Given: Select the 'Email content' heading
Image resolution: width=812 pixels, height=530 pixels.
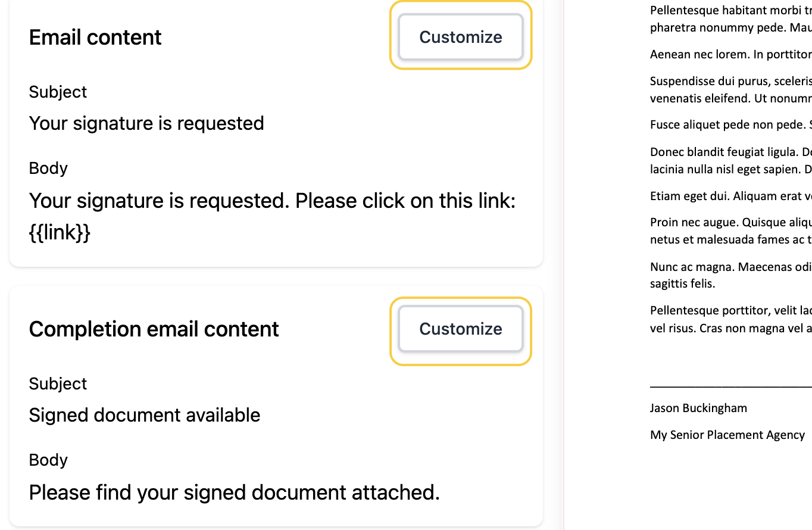Looking at the screenshot, I should (95, 37).
